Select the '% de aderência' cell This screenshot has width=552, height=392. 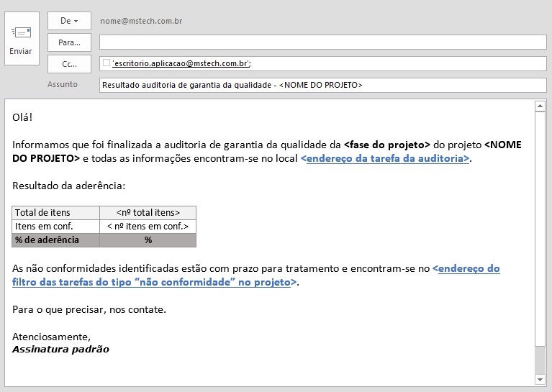[56, 240]
